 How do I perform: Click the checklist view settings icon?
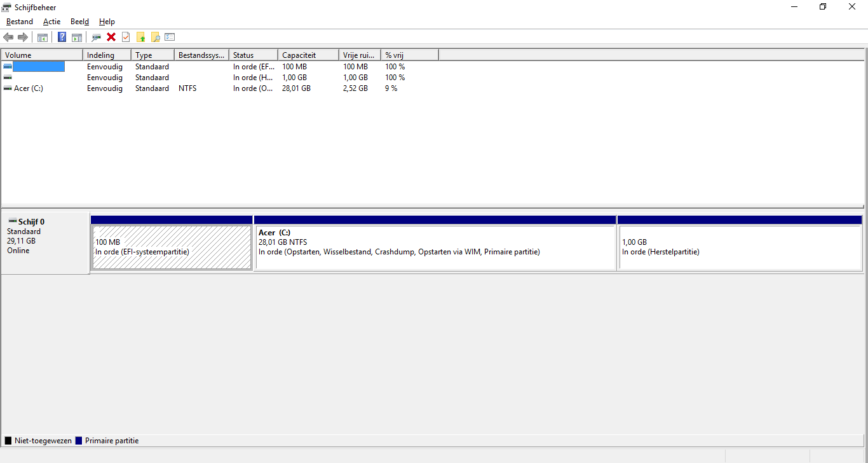(x=170, y=37)
